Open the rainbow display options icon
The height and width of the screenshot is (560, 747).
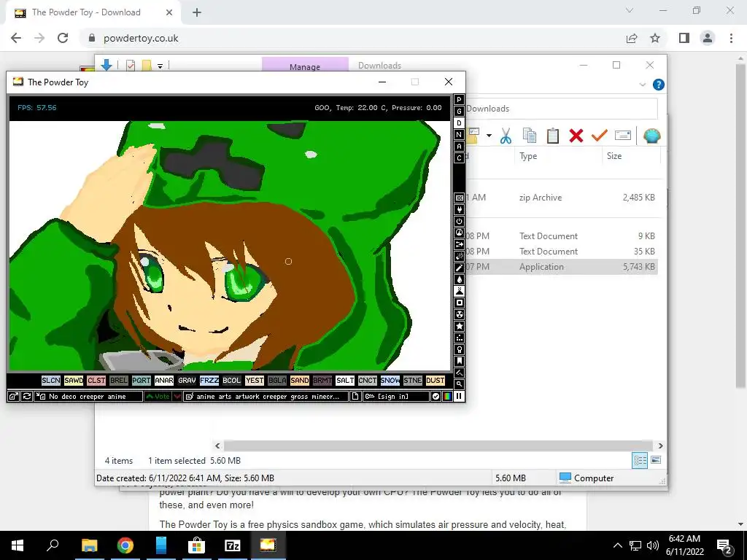[x=447, y=396]
